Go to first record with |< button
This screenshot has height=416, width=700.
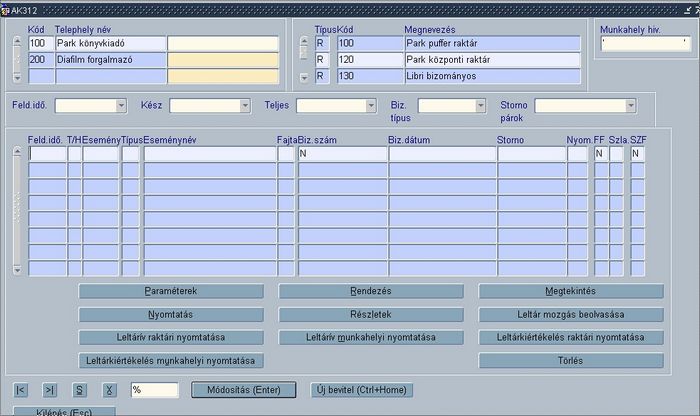coord(21,390)
